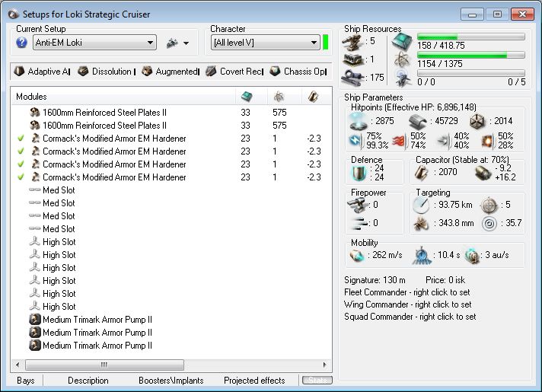Select the Covert Reconfiguration subsystem

click(x=234, y=72)
